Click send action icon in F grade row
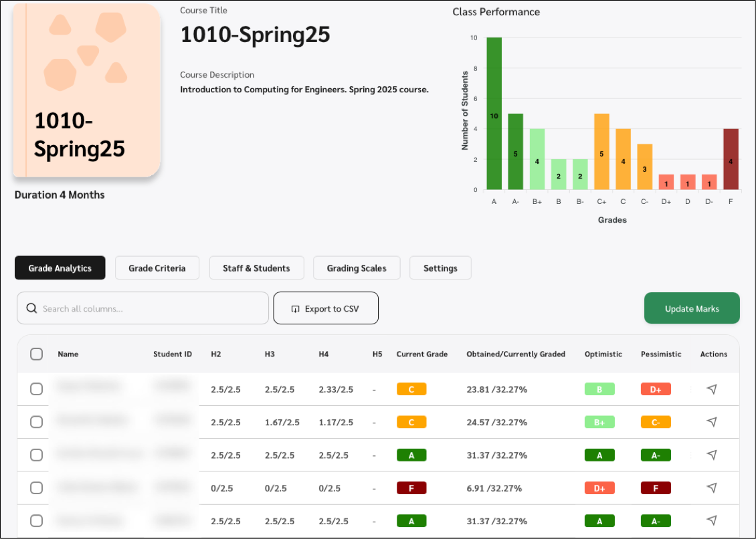This screenshot has height=539, width=756. tap(712, 488)
